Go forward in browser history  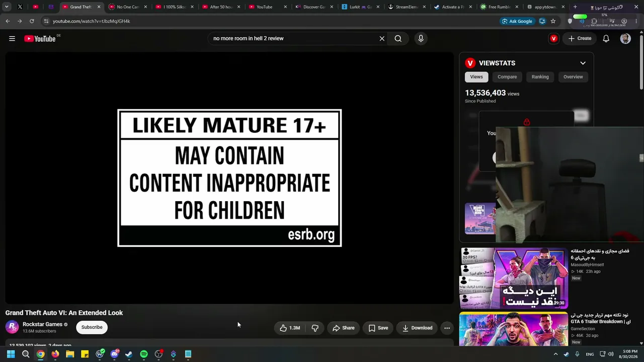click(x=20, y=21)
